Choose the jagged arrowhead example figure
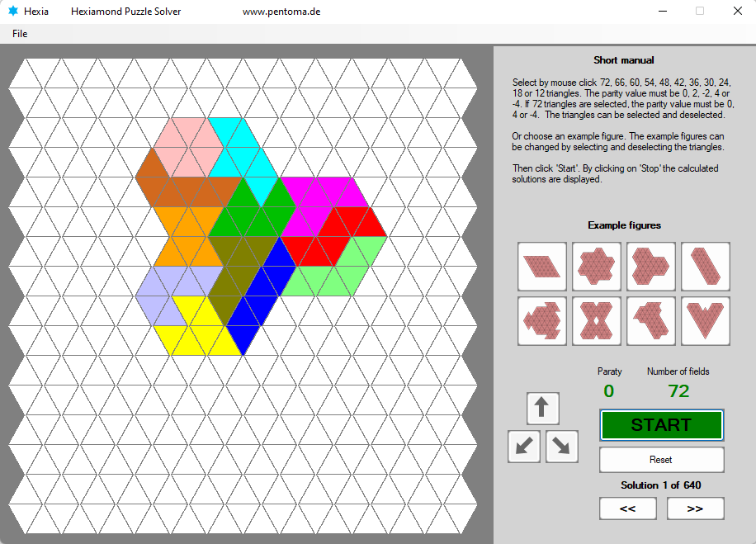This screenshot has height=544, width=756. 542,321
